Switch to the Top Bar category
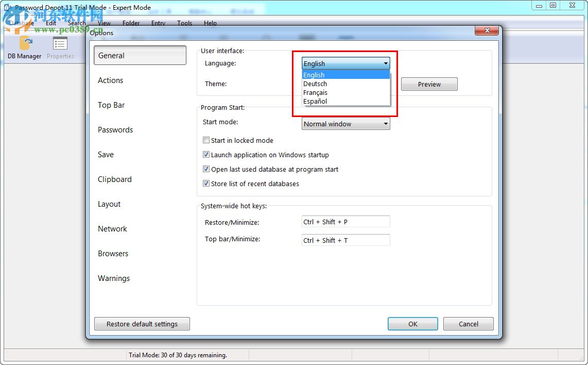This screenshot has height=365, width=588. coord(111,105)
